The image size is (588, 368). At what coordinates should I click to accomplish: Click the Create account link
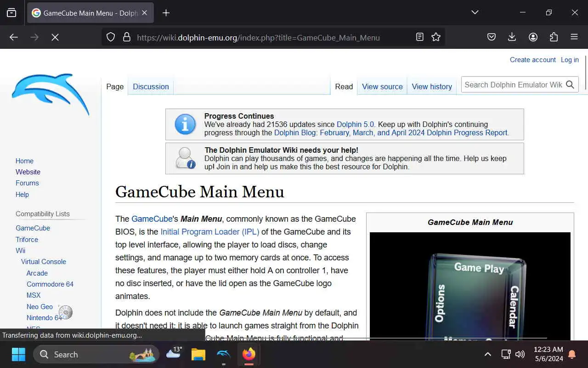[x=533, y=60]
